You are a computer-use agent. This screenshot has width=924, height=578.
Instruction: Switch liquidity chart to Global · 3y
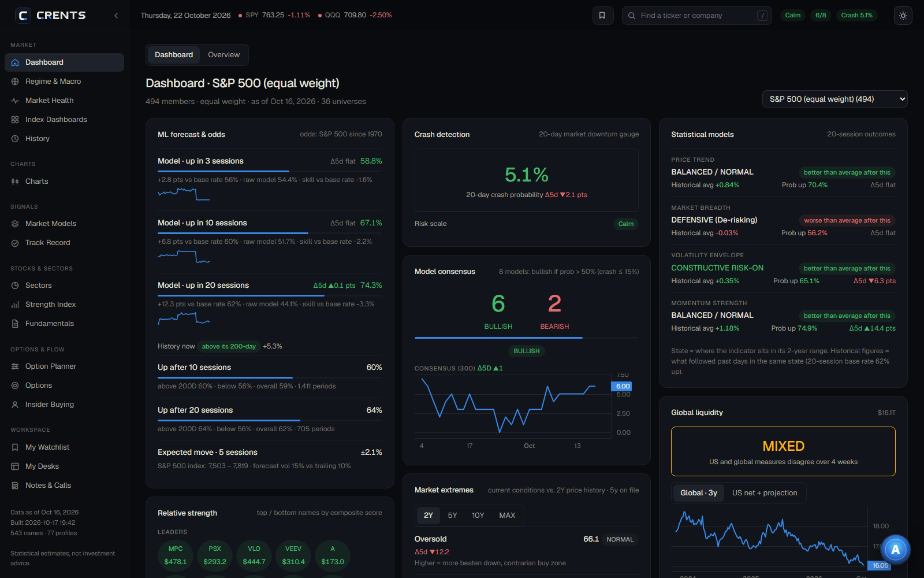point(699,493)
